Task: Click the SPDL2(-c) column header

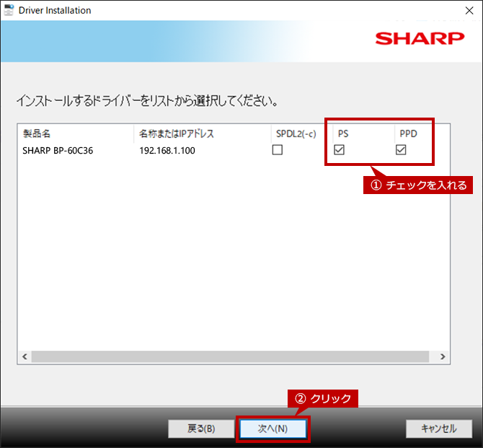Action: click(302, 133)
